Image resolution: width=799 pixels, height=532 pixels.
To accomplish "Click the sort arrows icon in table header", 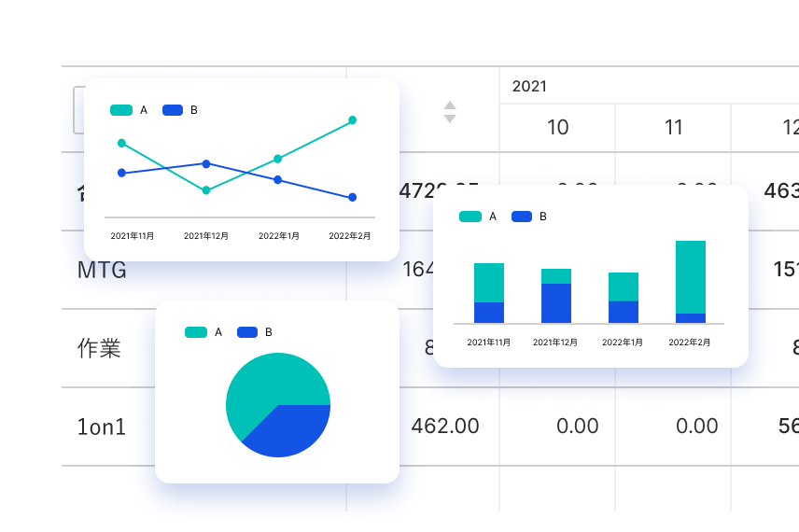I will coord(449,112).
